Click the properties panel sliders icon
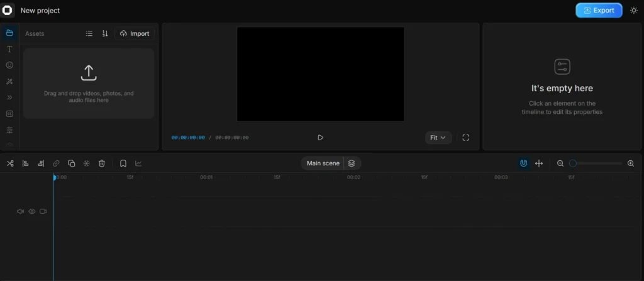 pos(562,67)
